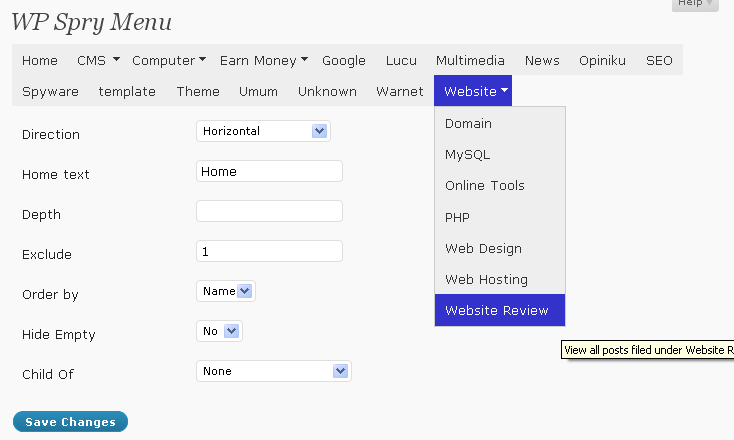734x440 pixels.
Task: Open the Warnet menu item
Action: coord(400,91)
